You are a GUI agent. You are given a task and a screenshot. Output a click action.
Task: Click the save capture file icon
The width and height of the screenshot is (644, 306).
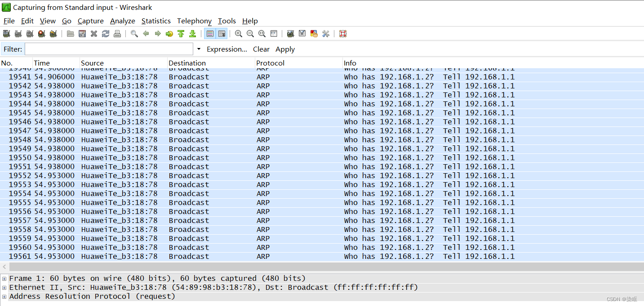coord(82,34)
